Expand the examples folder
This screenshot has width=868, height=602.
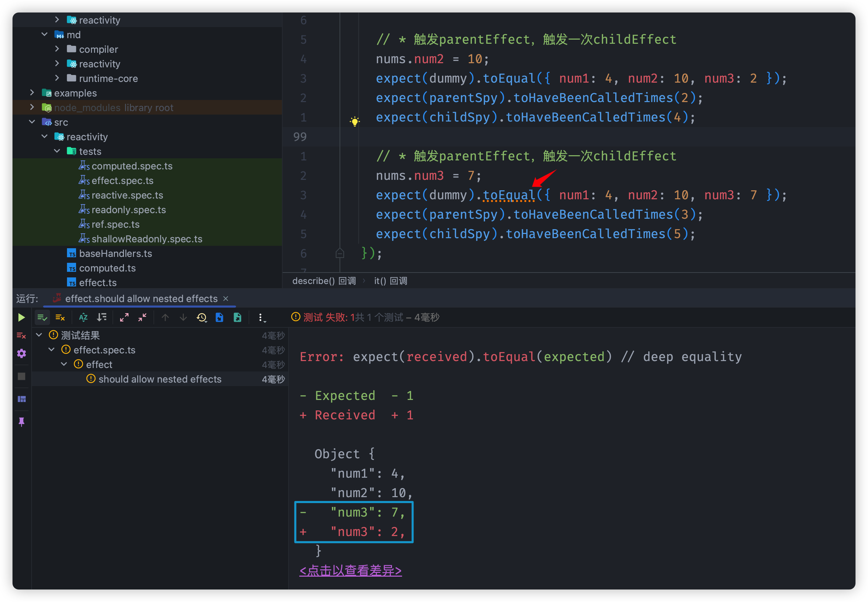coord(32,92)
